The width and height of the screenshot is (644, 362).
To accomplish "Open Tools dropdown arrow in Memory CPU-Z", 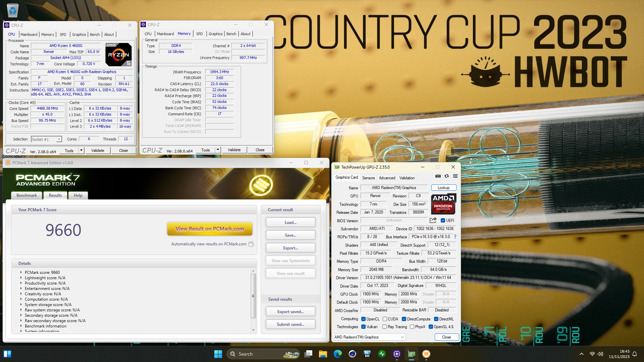I will [x=218, y=150].
